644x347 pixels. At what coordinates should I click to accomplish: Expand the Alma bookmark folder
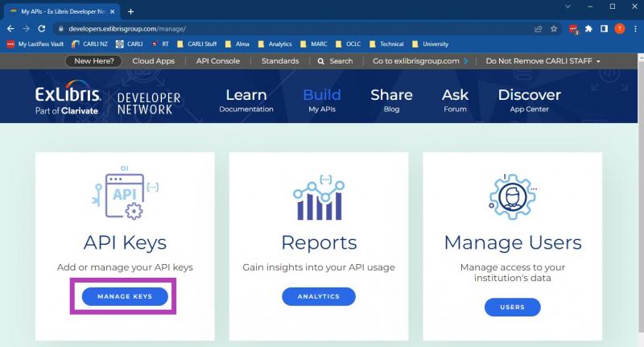click(237, 44)
